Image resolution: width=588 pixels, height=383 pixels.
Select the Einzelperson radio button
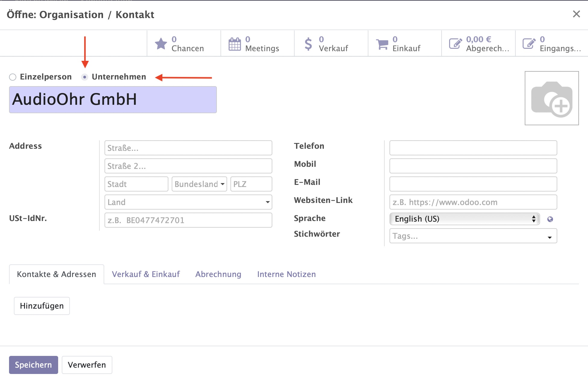(13, 77)
